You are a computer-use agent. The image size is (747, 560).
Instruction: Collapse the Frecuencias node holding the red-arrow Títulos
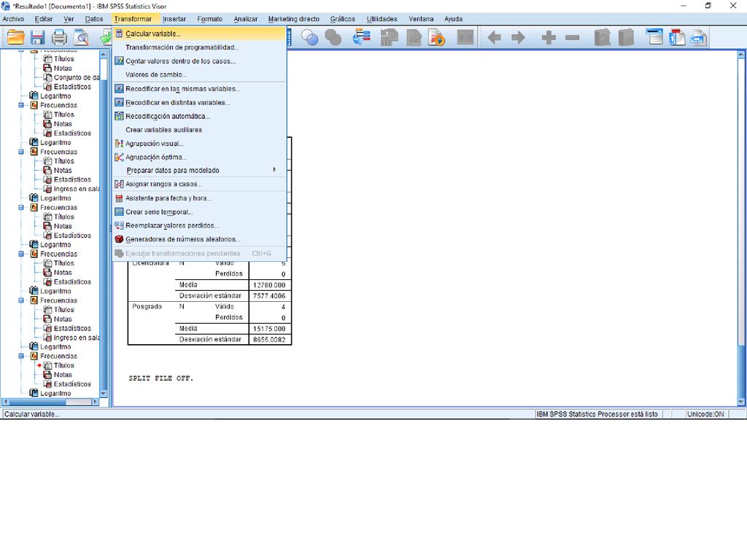[21, 356]
